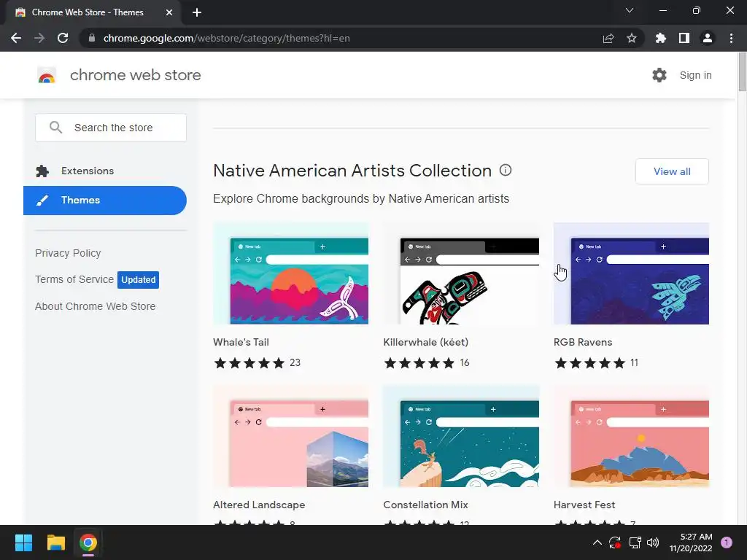Open the notification count badge
747x560 pixels.
click(727, 542)
